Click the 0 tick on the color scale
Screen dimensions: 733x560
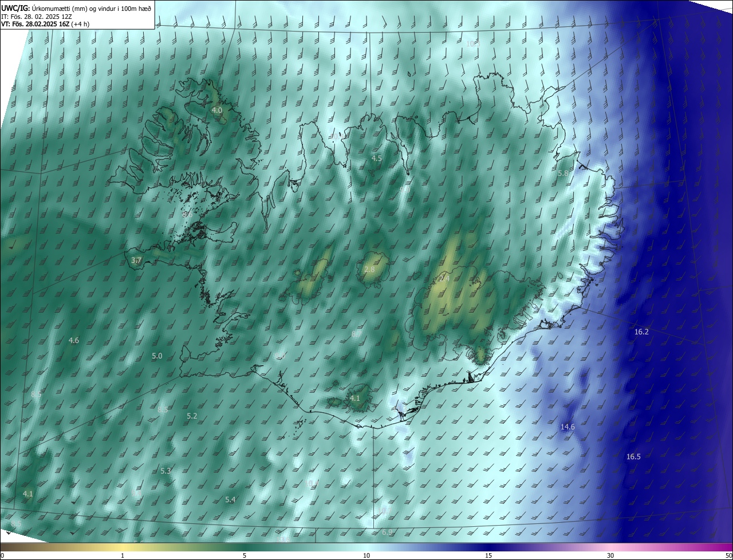click(x=2, y=555)
